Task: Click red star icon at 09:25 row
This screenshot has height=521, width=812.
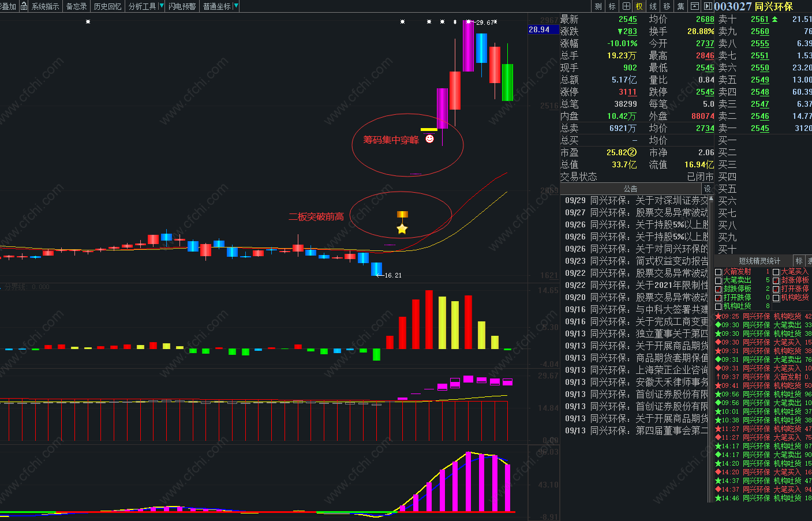Action: (x=718, y=316)
